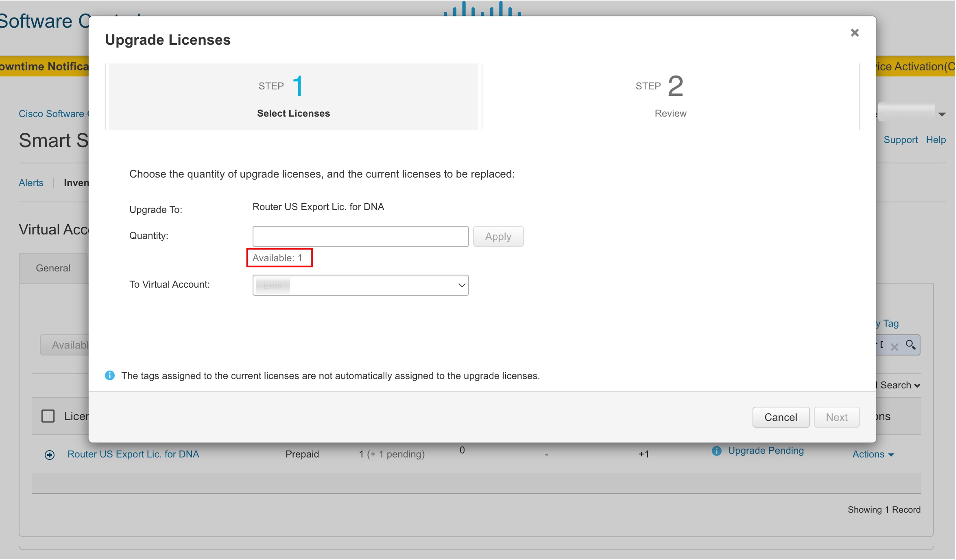Viewport: 956px width, 560px height.
Task: Click the magnifier search icon
Action: coord(911,345)
